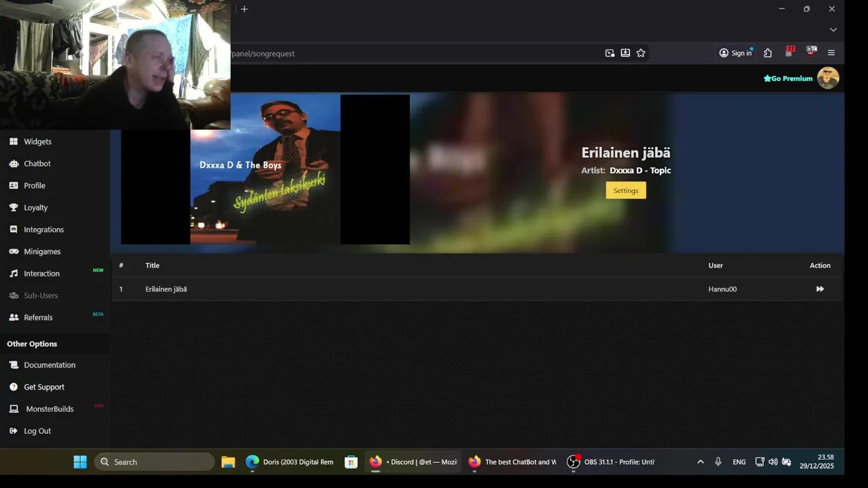The image size is (868, 488).
Task: Expand the list all tabs chevron
Action: point(833,29)
